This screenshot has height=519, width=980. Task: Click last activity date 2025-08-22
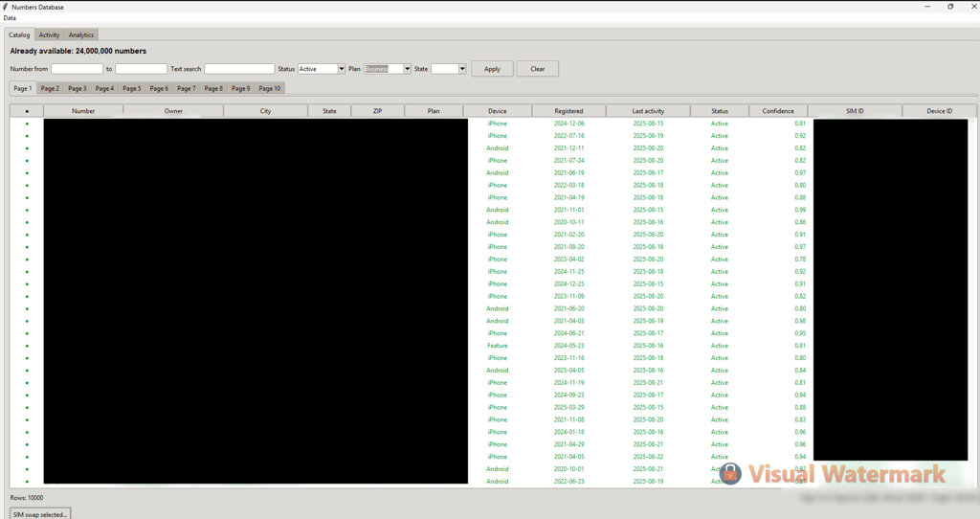pos(648,457)
